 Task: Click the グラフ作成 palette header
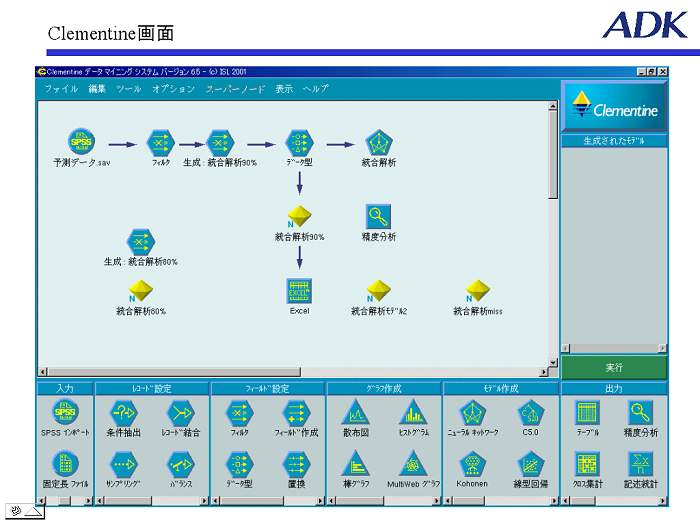pyautogui.click(x=384, y=388)
